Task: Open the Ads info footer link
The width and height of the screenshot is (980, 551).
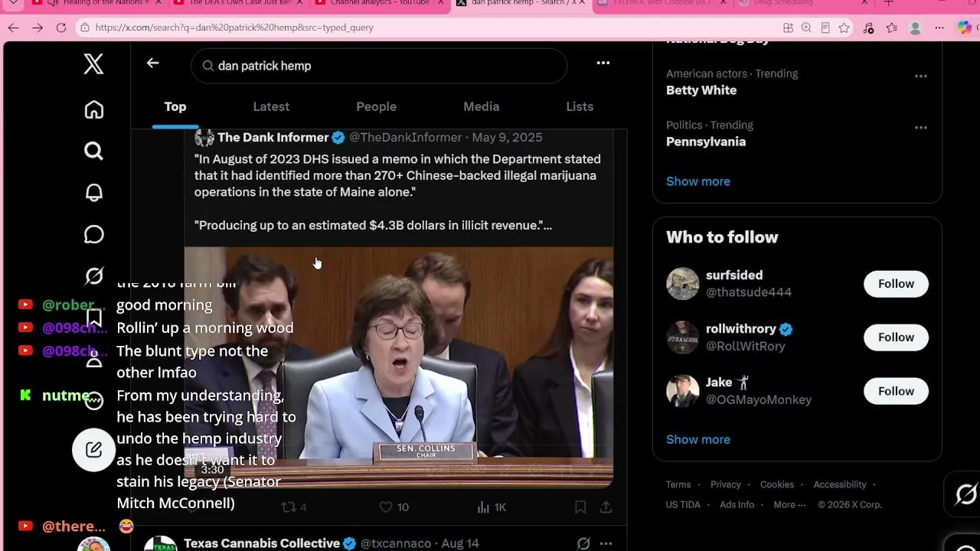Action: tap(737, 504)
